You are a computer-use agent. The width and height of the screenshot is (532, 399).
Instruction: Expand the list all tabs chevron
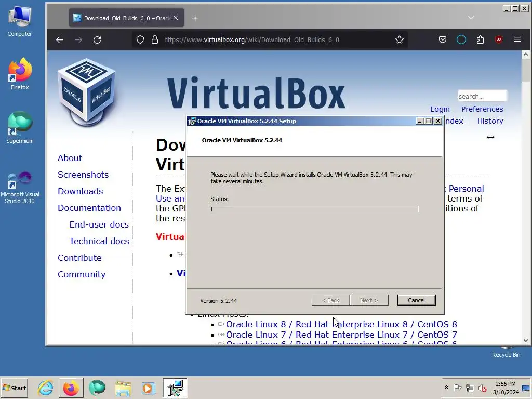[x=471, y=18]
